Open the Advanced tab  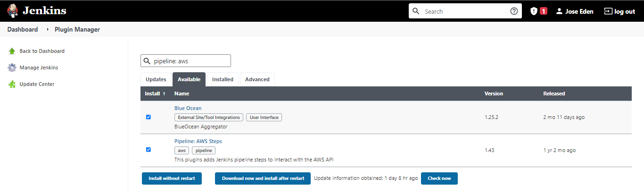point(257,79)
